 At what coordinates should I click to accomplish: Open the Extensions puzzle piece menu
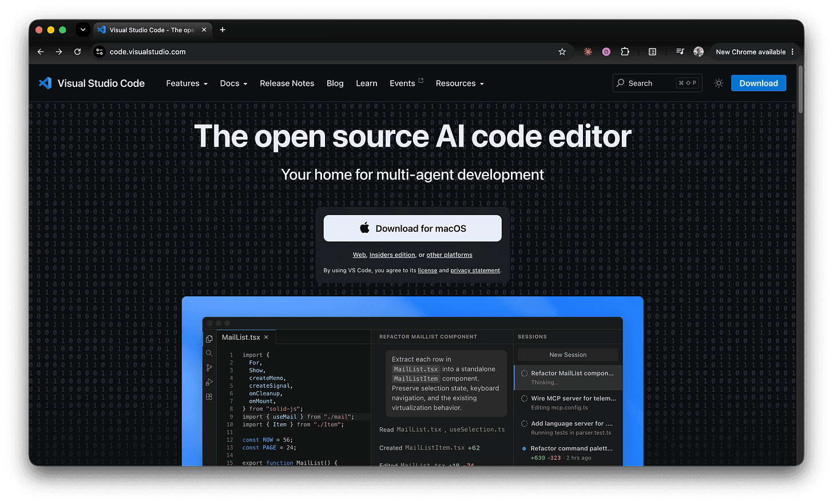(625, 51)
